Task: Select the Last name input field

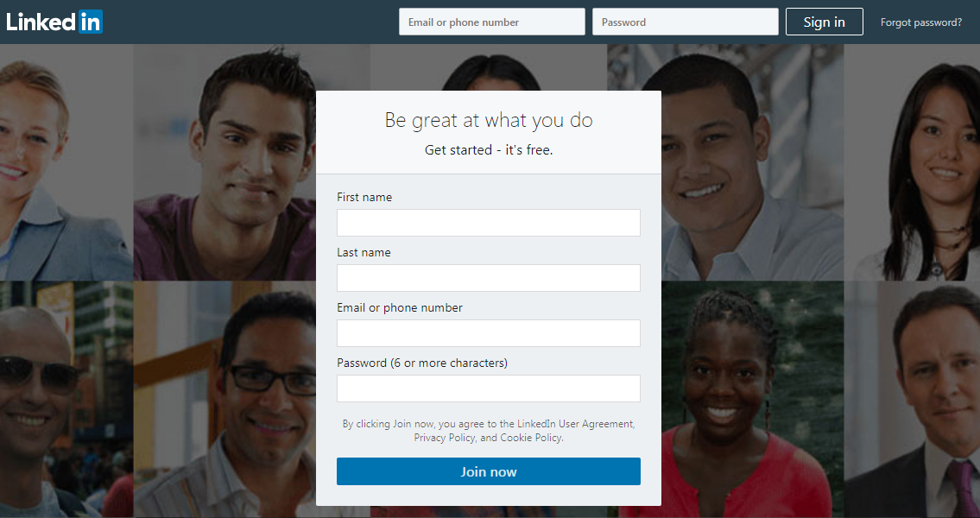Action: [x=488, y=278]
